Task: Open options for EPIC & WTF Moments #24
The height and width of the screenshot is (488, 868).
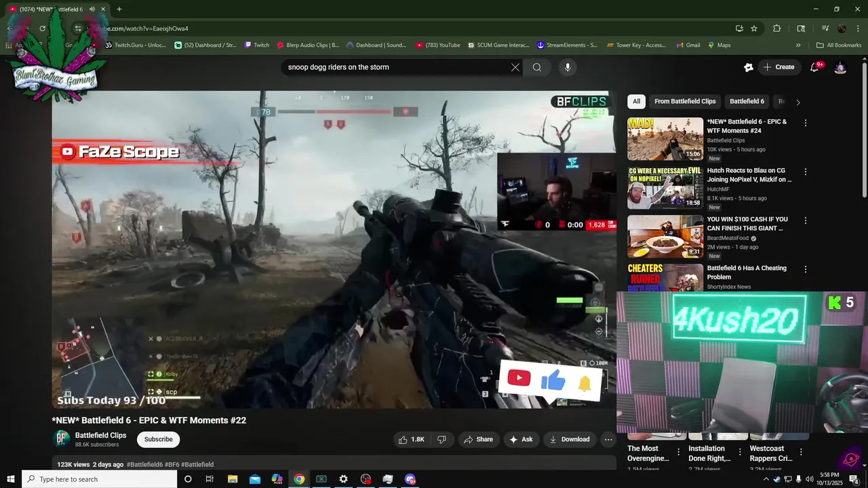Action: (x=806, y=123)
